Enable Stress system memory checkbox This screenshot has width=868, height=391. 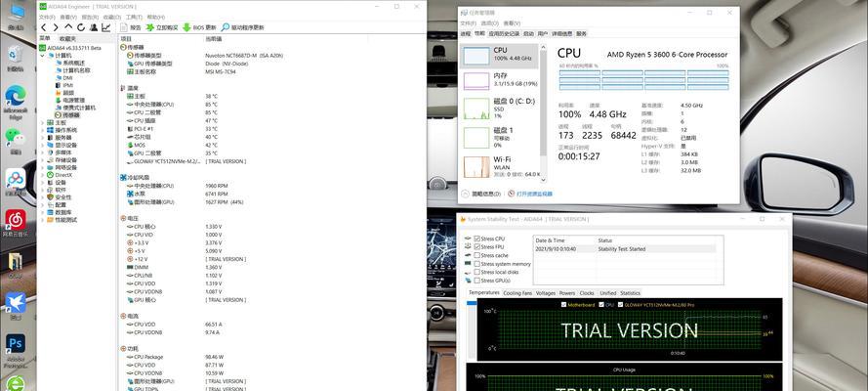click(476, 264)
